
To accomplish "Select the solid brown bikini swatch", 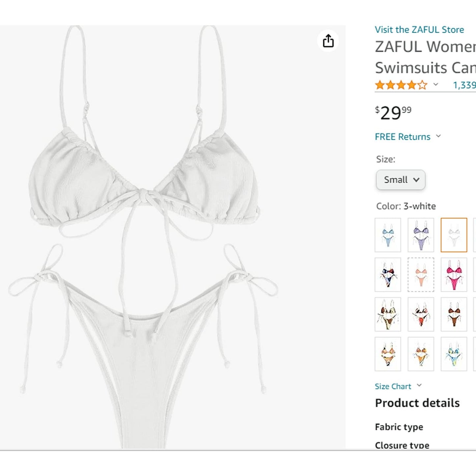I will [454, 314].
